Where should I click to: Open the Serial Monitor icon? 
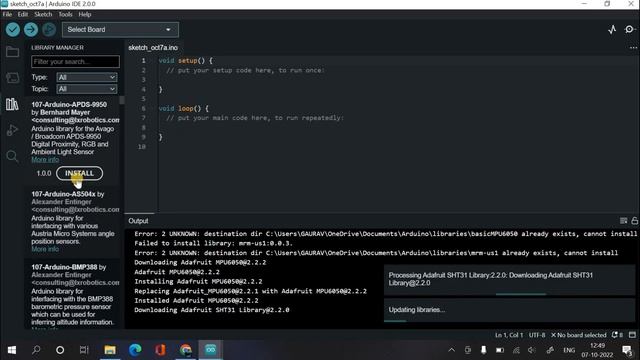tap(629, 29)
